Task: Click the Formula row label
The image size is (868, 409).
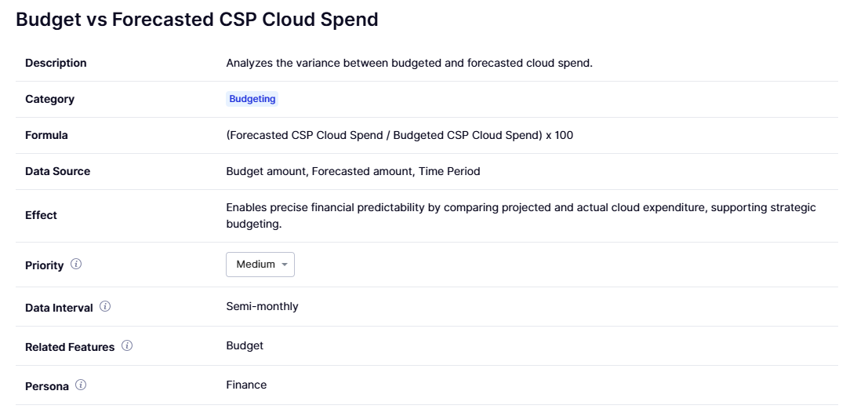Action: (x=46, y=135)
